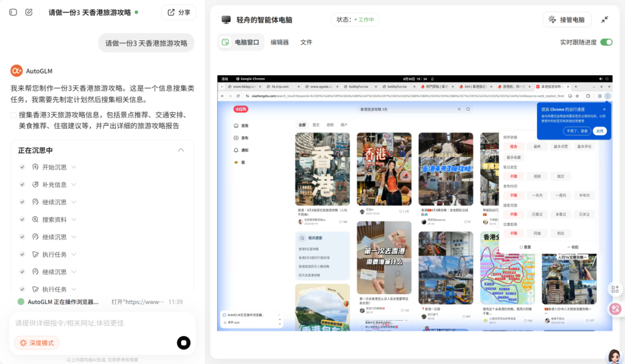Select 最多评论 sort option

point(584,147)
